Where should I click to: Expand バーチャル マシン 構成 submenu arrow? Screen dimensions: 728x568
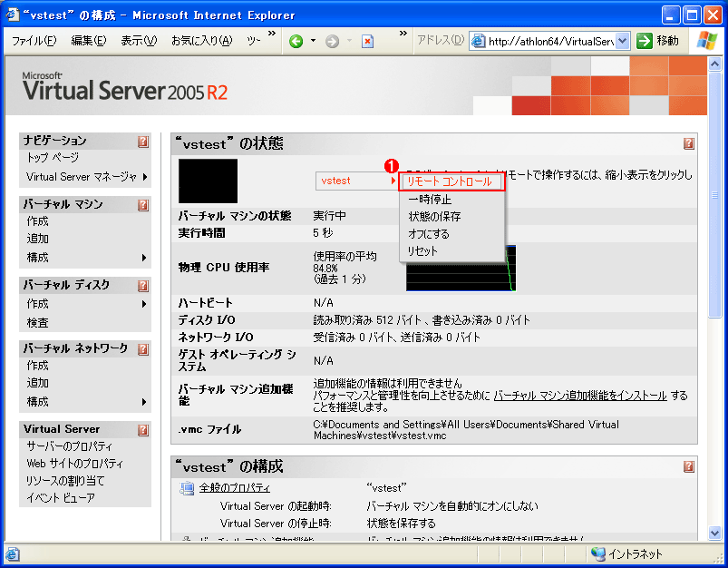144,258
